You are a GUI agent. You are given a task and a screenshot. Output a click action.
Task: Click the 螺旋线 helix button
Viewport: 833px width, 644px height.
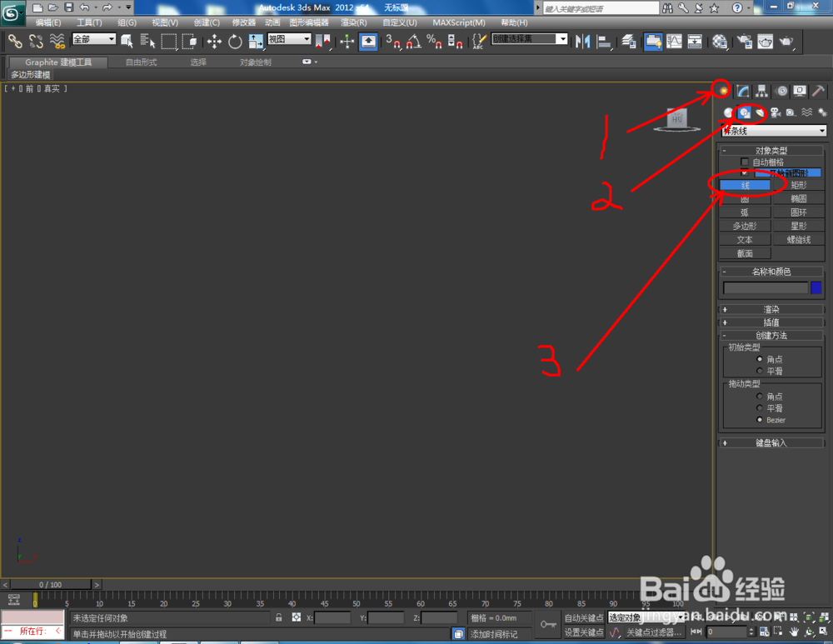point(799,240)
